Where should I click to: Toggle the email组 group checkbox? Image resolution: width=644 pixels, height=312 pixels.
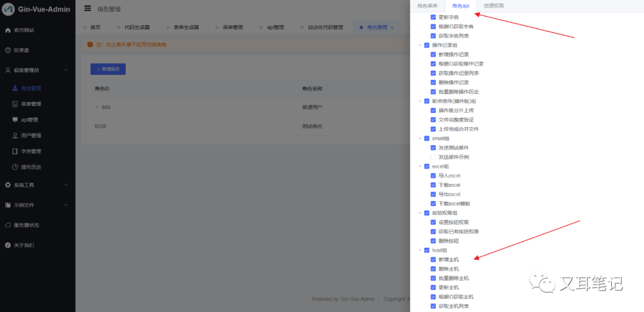427,138
